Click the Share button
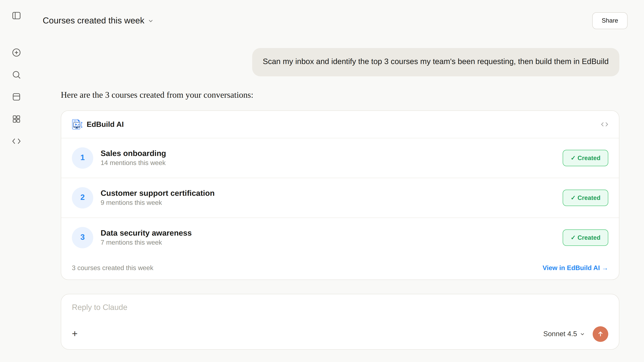The height and width of the screenshot is (362, 644). (609, 21)
